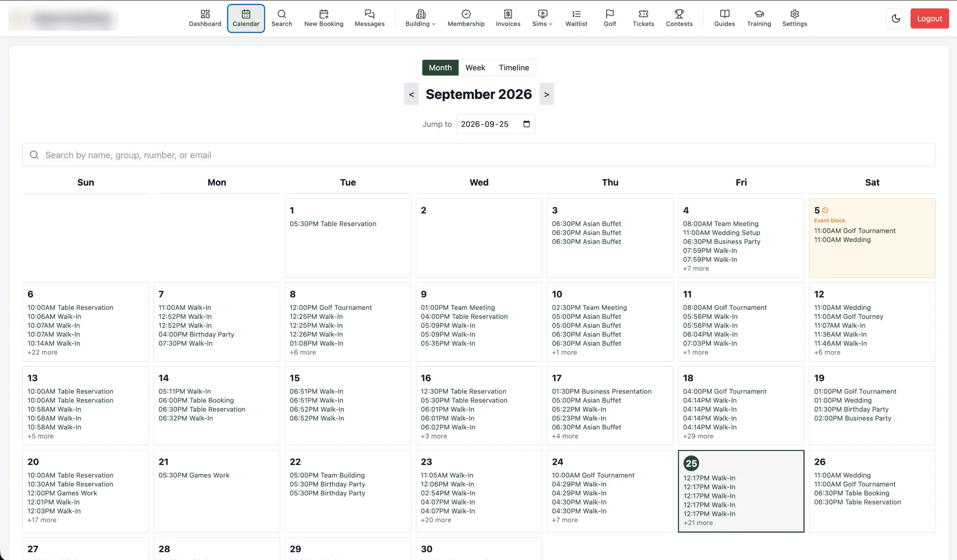Expand the +7 more on September 4

click(696, 269)
